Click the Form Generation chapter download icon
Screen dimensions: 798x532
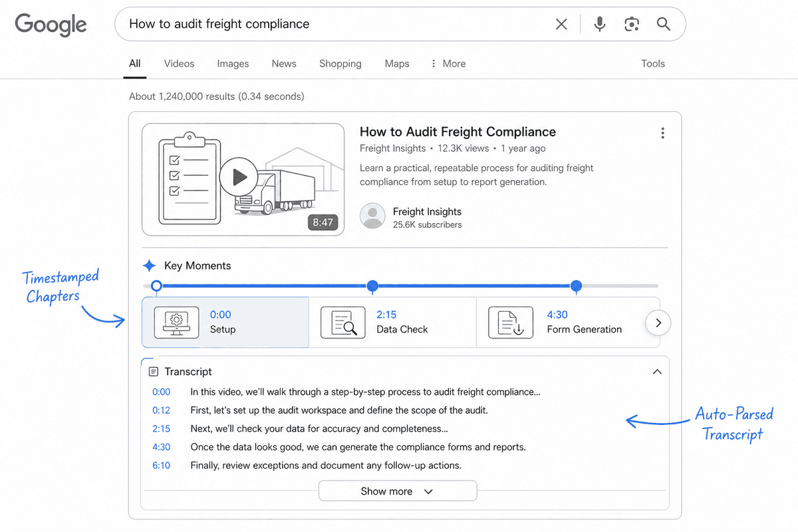click(511, 322)
